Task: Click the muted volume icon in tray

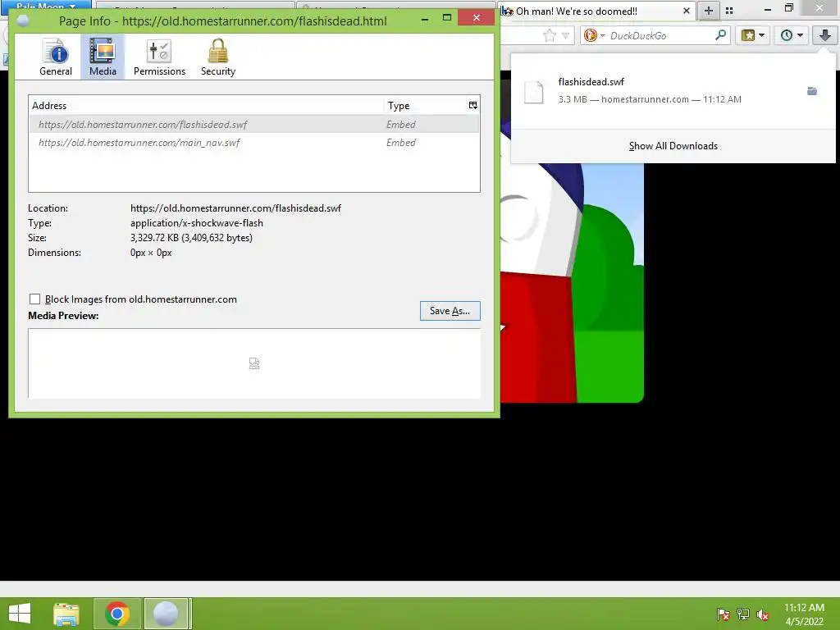Action: pyautogui.click(x=763, y=614)
